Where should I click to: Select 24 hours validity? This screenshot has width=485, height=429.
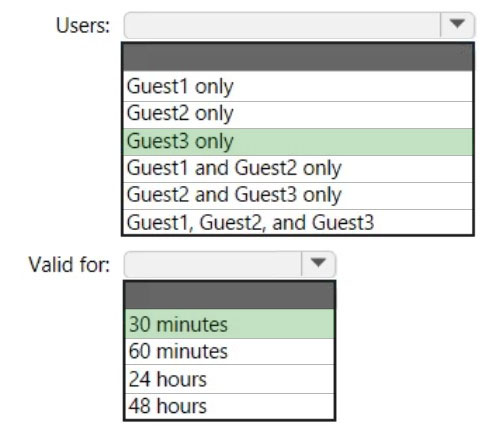click(x=229, y=379)
